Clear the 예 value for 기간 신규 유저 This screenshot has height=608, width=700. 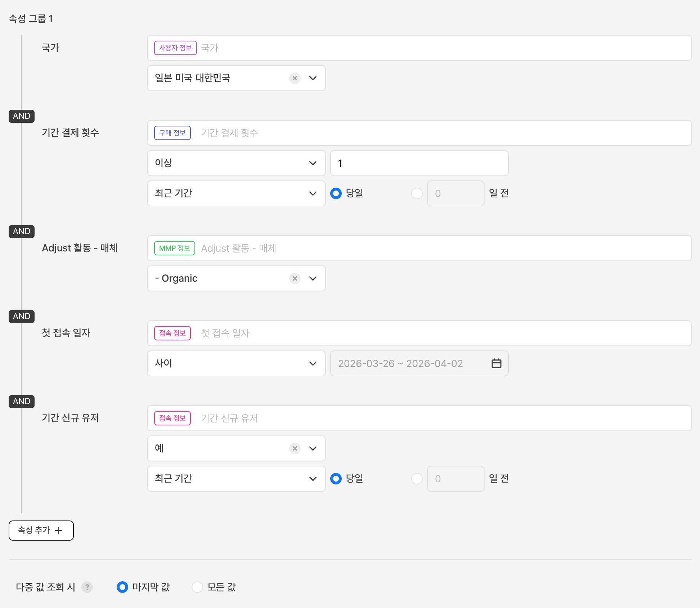[x=295, y=448]
